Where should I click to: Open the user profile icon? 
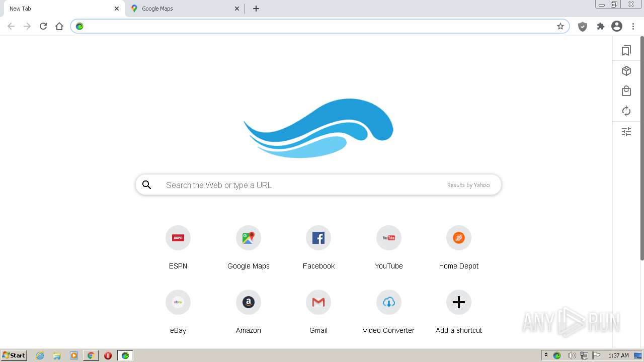617,26
